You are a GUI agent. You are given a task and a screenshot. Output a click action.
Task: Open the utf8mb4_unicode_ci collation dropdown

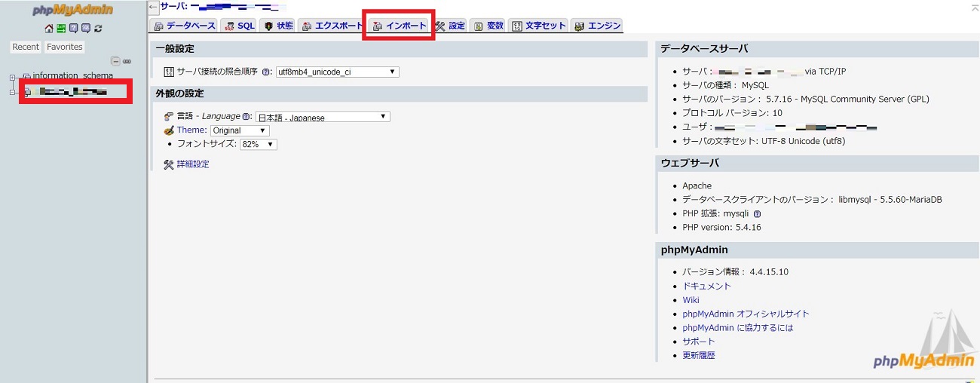pos(337,72)
